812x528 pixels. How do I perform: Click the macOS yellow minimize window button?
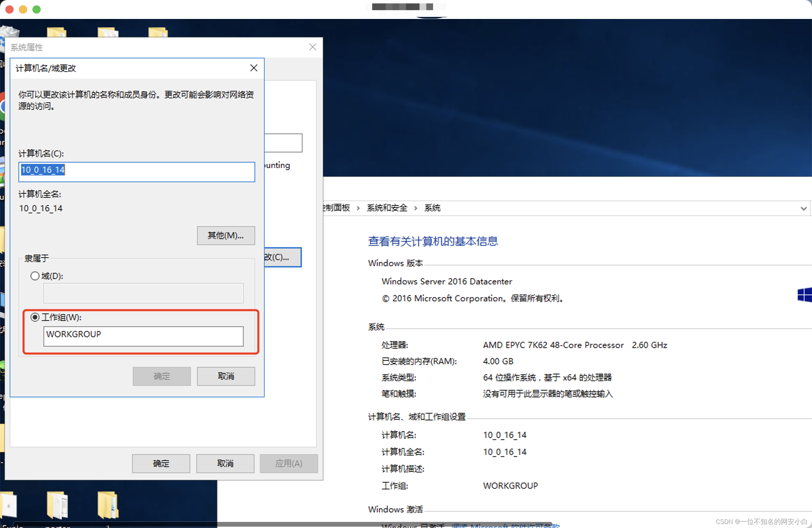[x=23, y=9]
